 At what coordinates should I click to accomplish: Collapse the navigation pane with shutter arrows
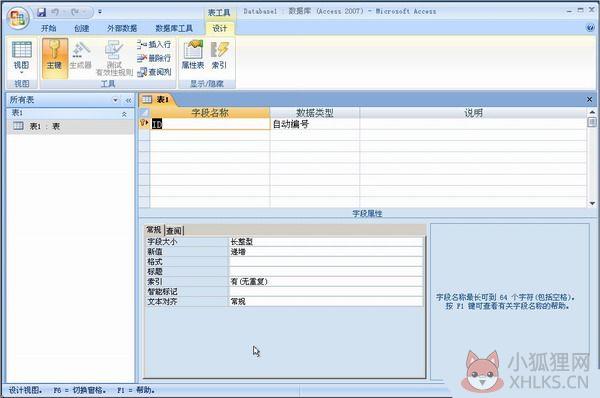coord(128,100)
